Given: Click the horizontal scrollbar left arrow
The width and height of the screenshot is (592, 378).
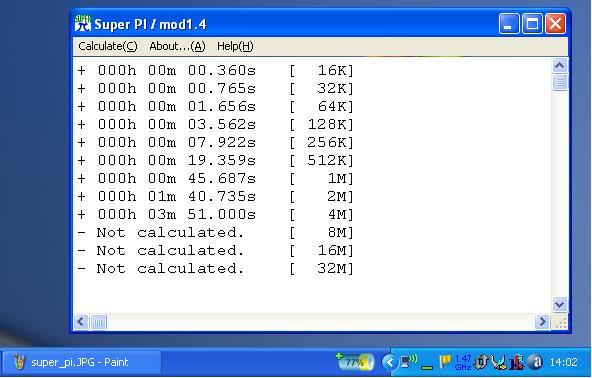Looking at the screenshot, I should click(x=81, y=322).
